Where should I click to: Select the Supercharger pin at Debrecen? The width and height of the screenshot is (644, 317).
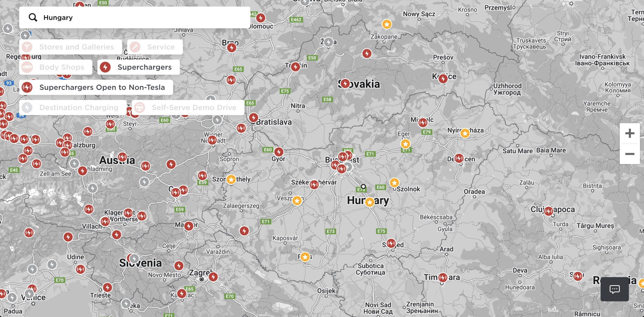[459, 158]
